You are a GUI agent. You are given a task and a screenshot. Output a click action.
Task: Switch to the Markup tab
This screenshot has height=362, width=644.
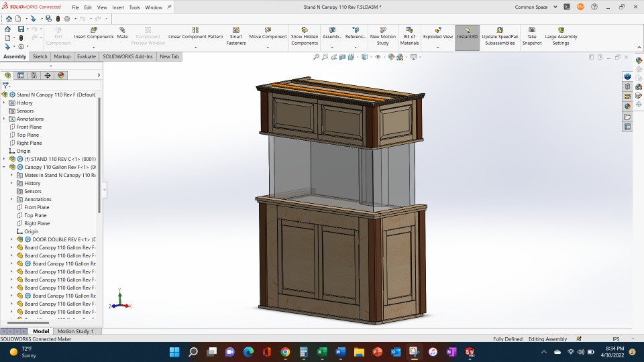point(62,56)
